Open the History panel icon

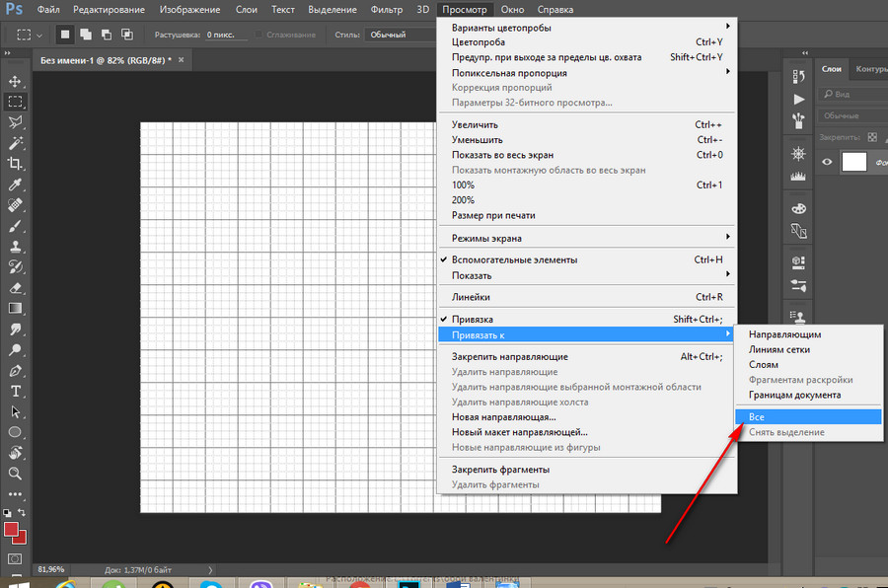[x=798, y=74]
